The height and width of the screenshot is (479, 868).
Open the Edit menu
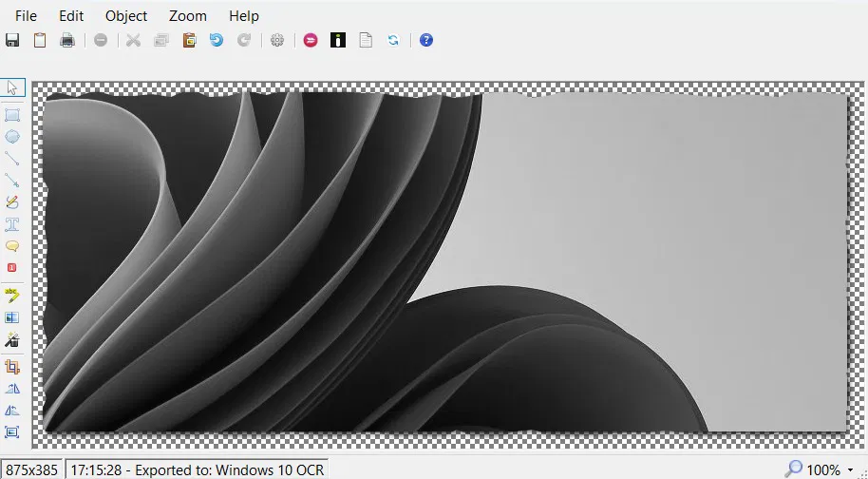(71, 16)
